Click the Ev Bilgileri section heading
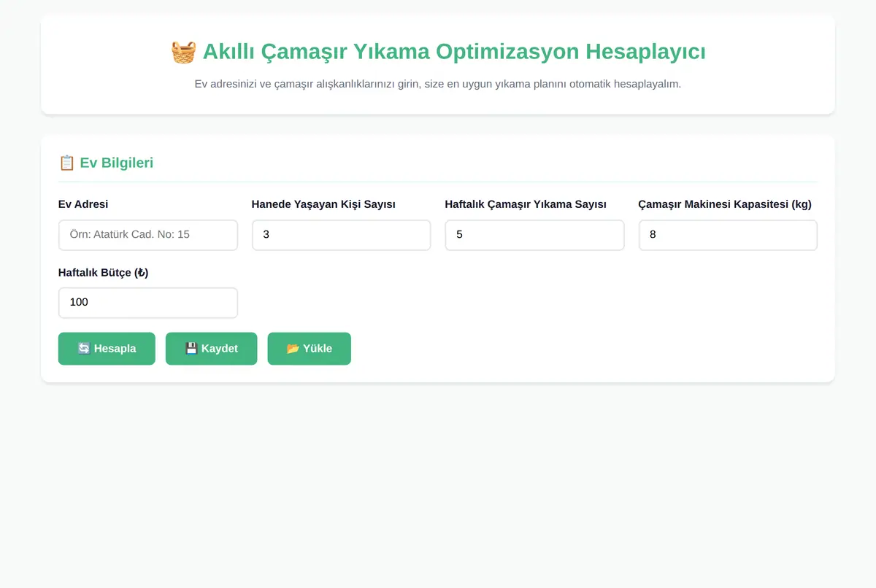The image size is (876, 588). [106, 163]
